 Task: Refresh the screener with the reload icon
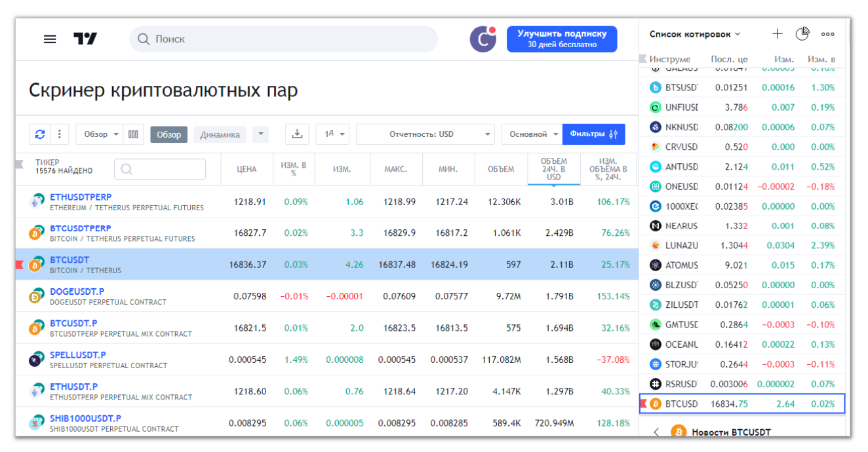40,134
